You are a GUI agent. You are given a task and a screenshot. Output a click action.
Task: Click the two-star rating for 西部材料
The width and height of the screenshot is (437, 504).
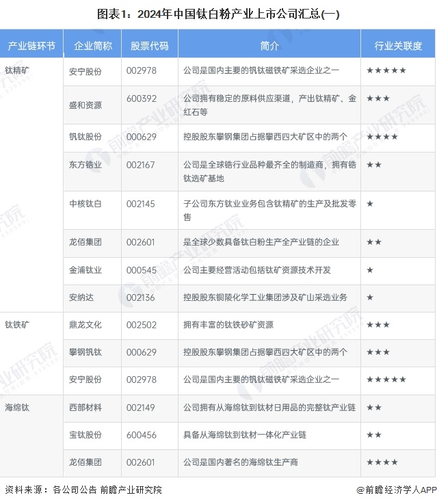point(374,408)
